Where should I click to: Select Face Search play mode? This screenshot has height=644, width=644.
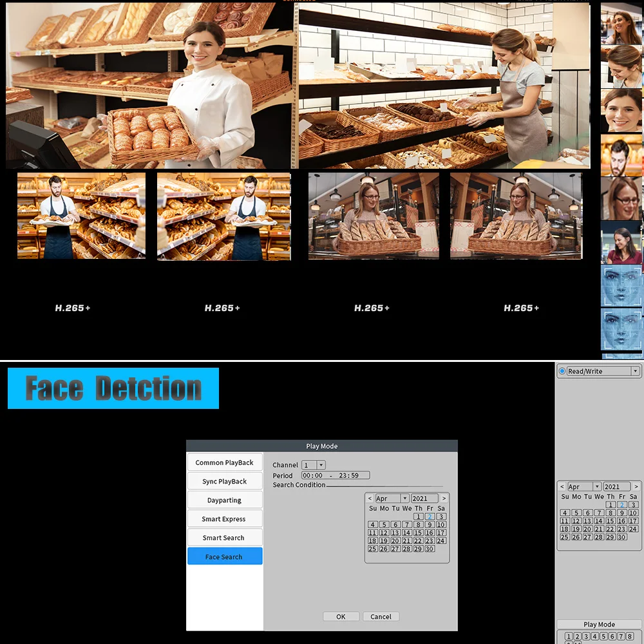(x=225, y=556)
